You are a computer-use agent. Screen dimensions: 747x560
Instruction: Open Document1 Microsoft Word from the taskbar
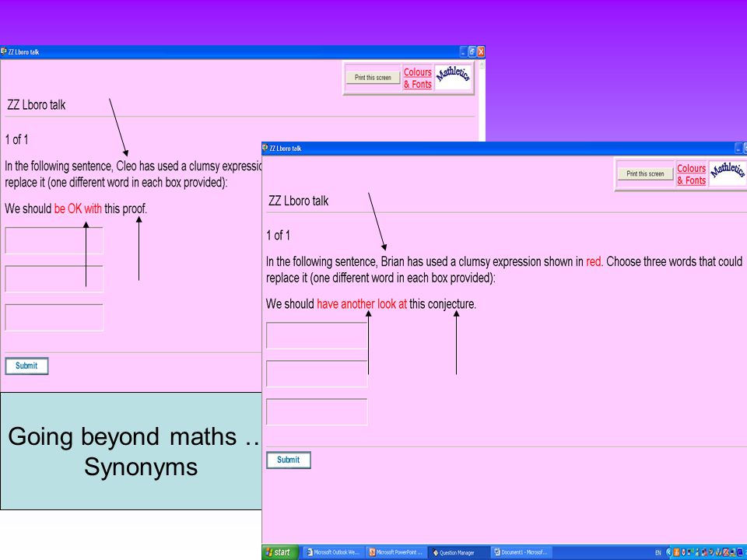[521, 552]
